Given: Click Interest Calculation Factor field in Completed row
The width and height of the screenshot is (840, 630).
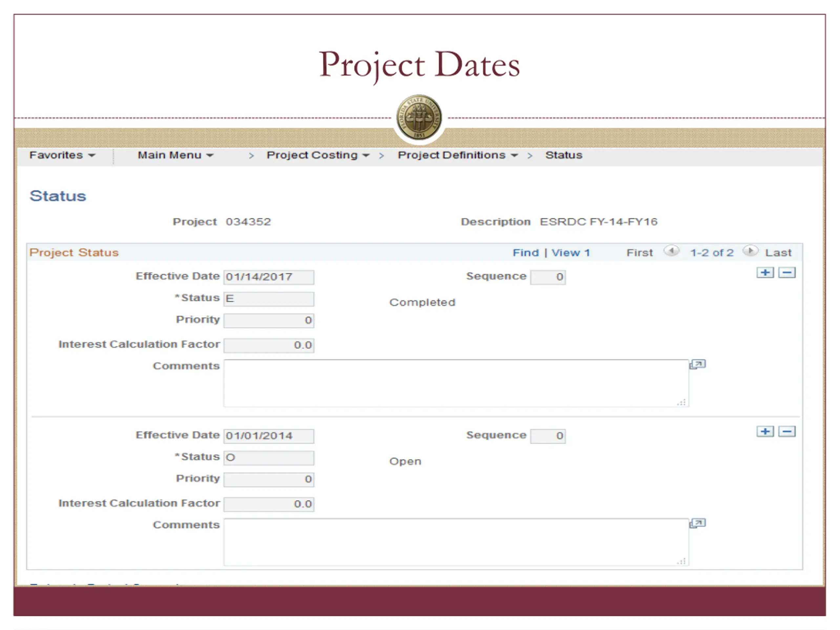Looking at the screenshot, I should click(269, 345).
